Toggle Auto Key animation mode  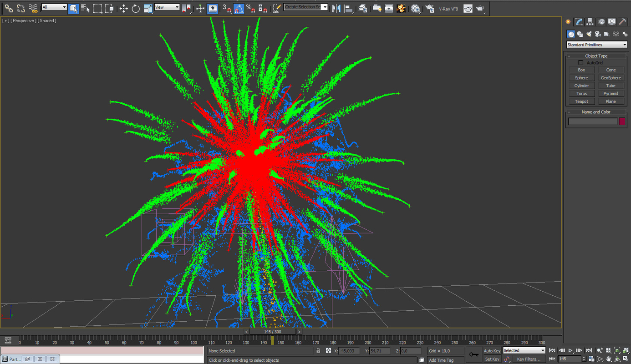492,350
